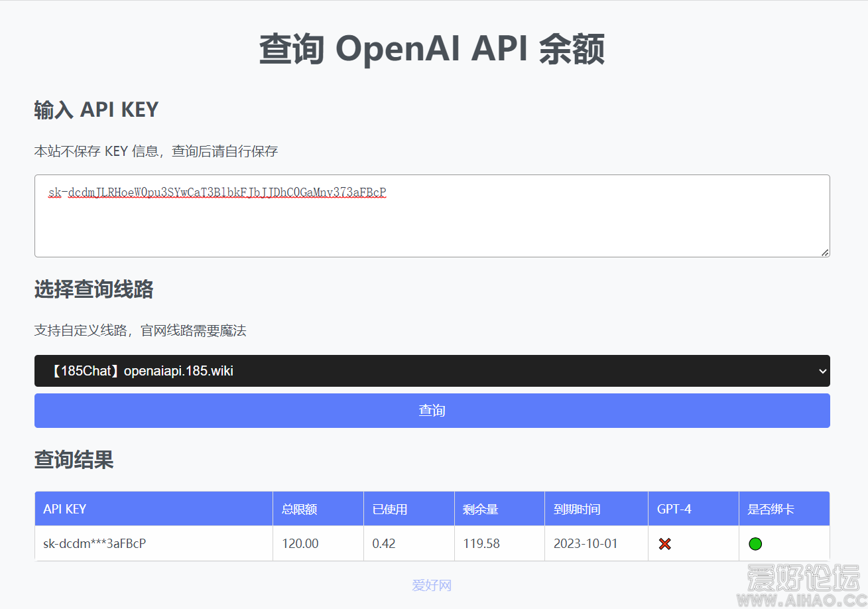Open the 爱好网 footer link
This screenshot has height=609, width=868.
click(432, 585)
